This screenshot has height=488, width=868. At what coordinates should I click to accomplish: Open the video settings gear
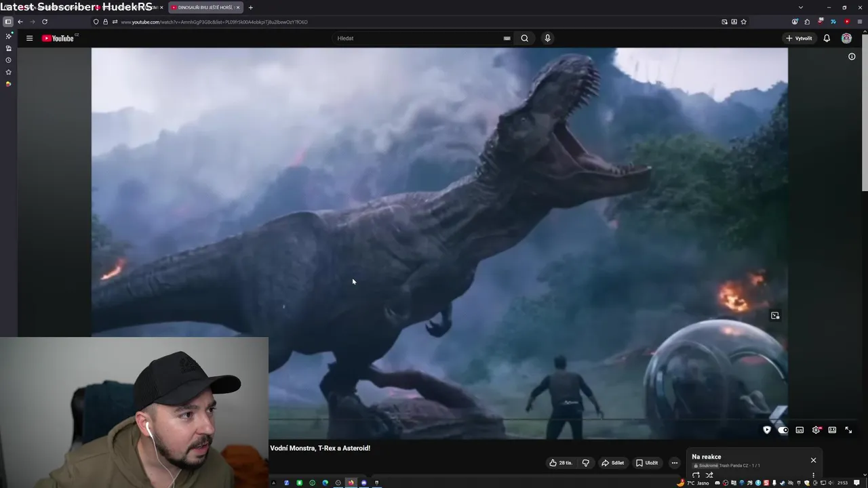(x=816, y=430)
